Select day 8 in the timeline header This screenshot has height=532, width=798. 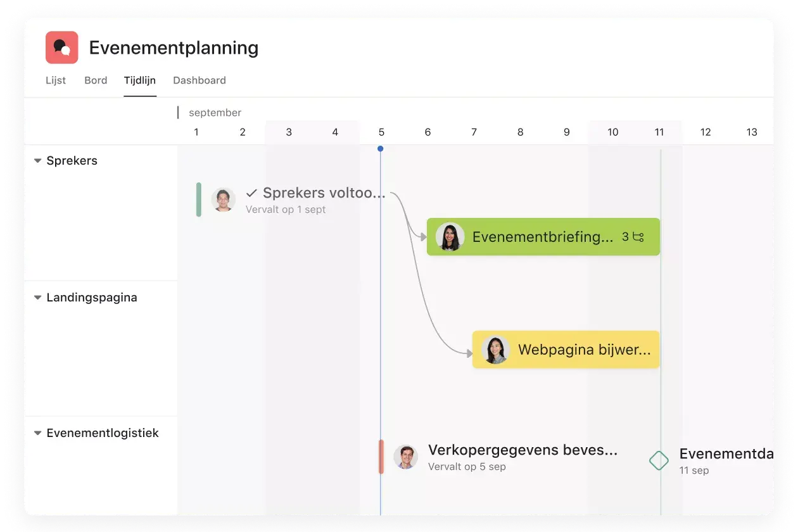(521, 132)
